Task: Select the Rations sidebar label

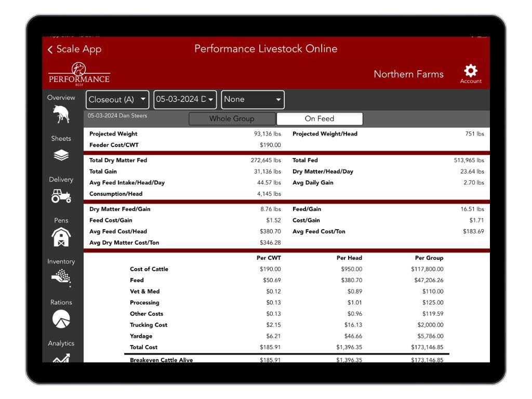Action: click(61, 302)
